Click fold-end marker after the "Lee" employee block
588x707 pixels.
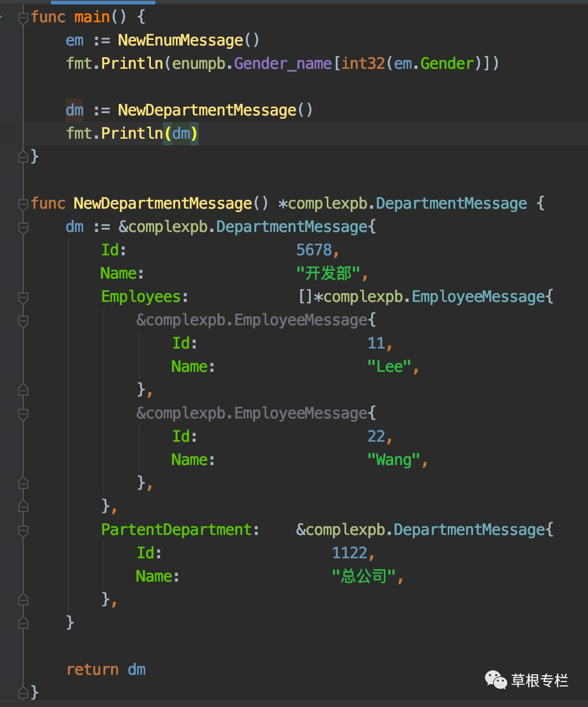click(x=23, y=390)
